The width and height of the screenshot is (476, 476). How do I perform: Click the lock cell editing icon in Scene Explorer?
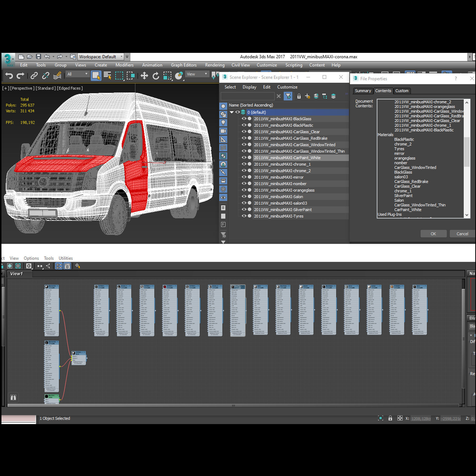(299, 96)
